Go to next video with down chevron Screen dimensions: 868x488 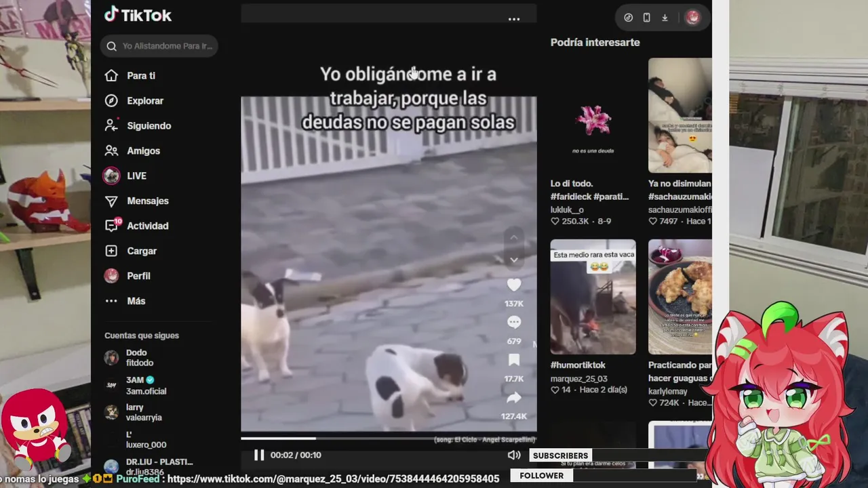tap(514, 260)
